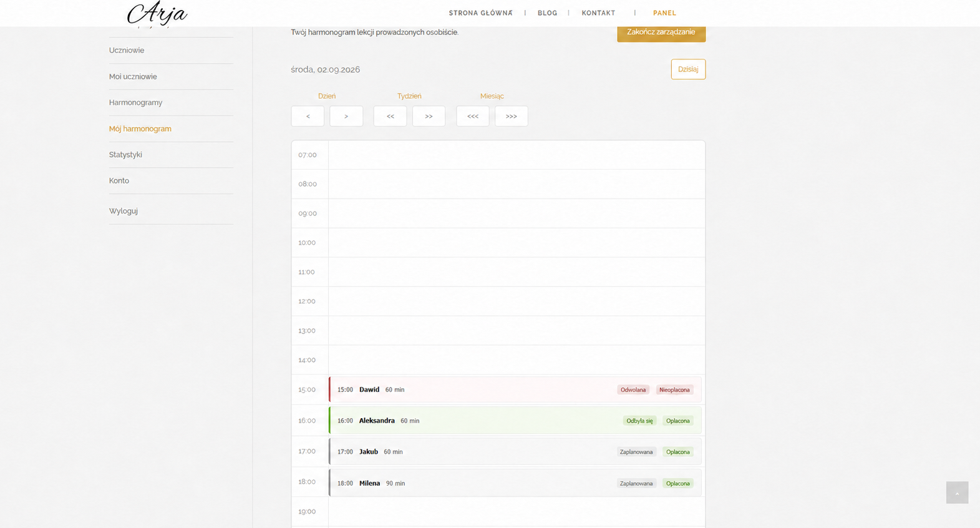The height and width of the screenshot is (528, 980).
Task: Click the Odbyła się tag on Aleksandra's lesson
Action: coord(639,421)
